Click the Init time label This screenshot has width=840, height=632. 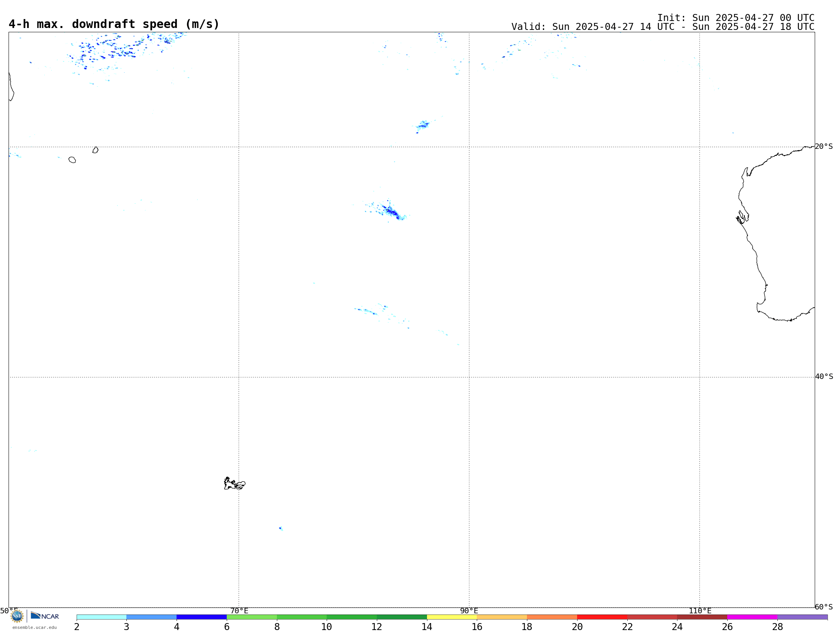tap(736, 18)
